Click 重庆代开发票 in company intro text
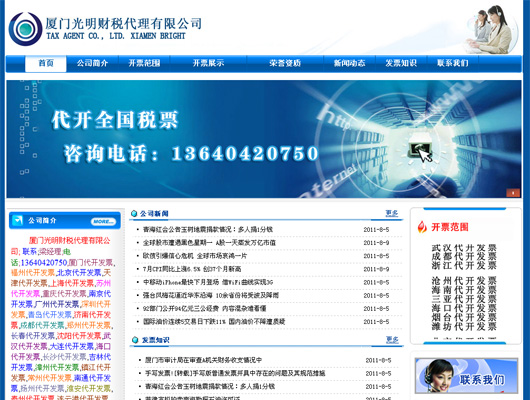530x400 pixels. coord(65,293)
